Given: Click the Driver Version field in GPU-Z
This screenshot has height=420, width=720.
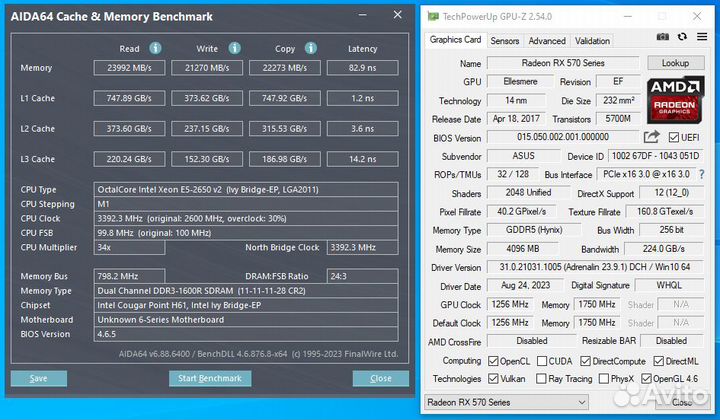Looking at the screenshot, I should pos(595,267).
